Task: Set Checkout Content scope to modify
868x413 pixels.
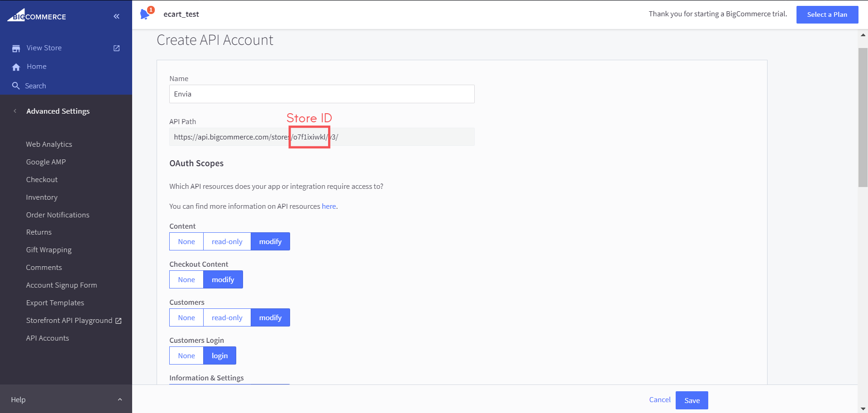Action: point(223,279)
